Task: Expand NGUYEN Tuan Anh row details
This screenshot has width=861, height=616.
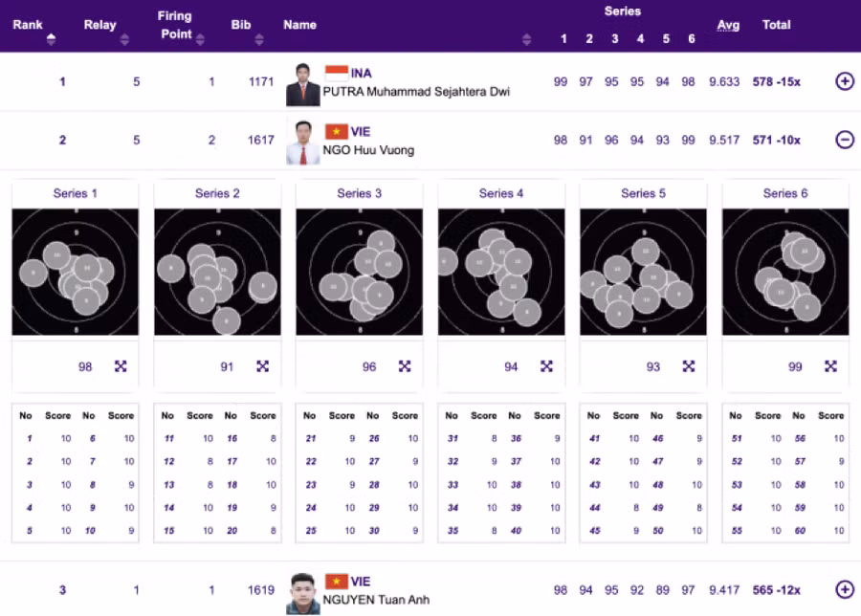Action: tap(845, 589)
